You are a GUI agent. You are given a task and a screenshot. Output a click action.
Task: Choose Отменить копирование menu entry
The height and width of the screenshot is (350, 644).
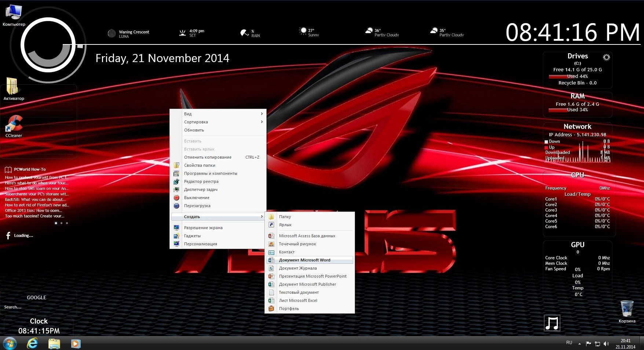[218, 157]
